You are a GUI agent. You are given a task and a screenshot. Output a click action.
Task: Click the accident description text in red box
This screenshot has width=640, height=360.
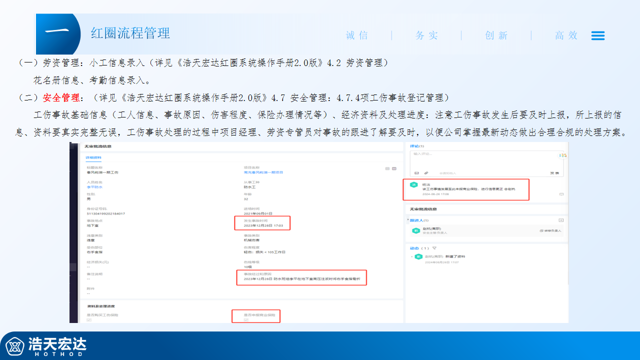pos(302,279)
